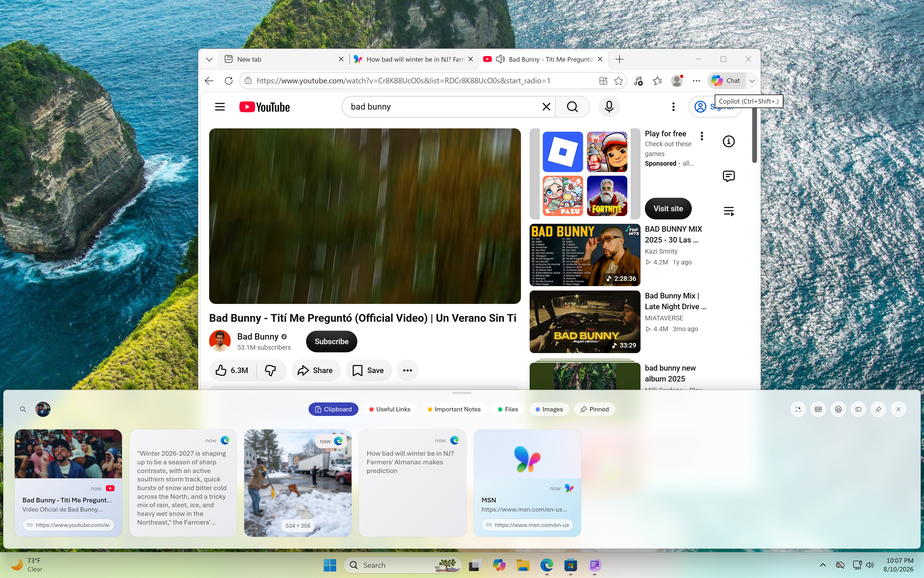The image size is (924, 578).
Task: Open the ad info circle icon
Action: click(729, 141)
